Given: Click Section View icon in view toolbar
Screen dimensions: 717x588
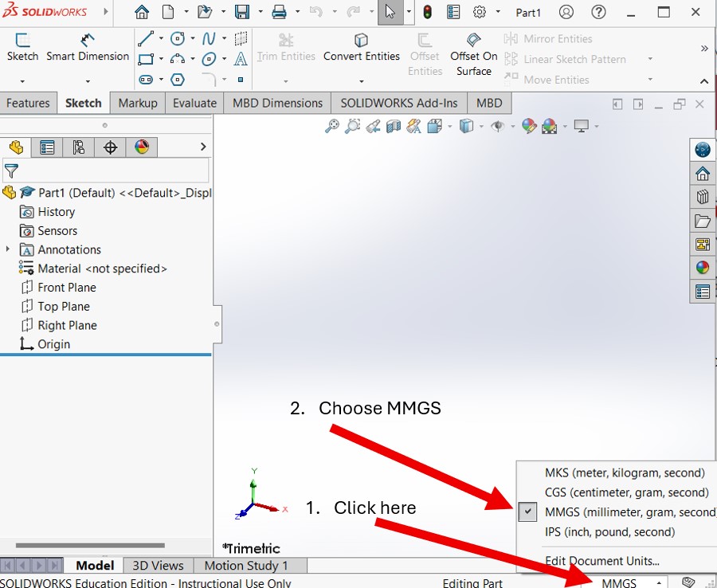Looking at the screenshot, I should (394, 126).
